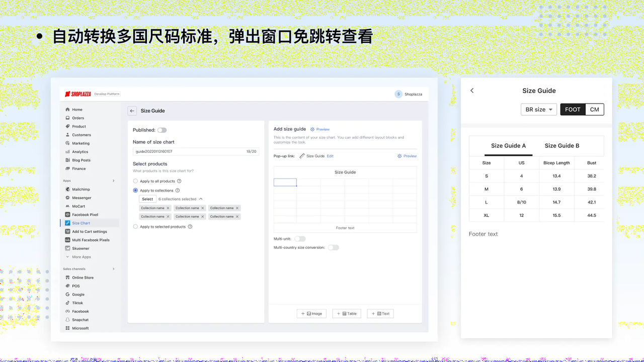This screenshot has width=644, height=362.
Task: Switch to Size Guide B tab
Action: tap(562, 146)
